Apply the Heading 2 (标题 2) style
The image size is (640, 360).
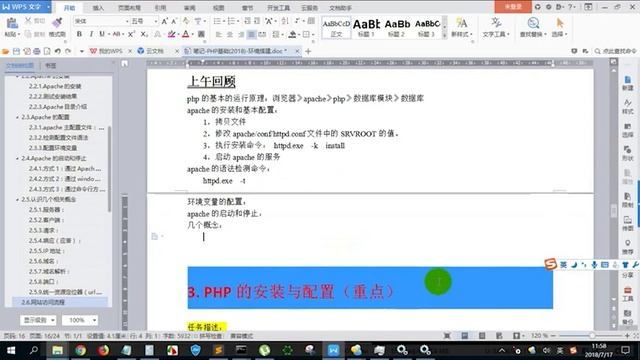click(397, 28)
